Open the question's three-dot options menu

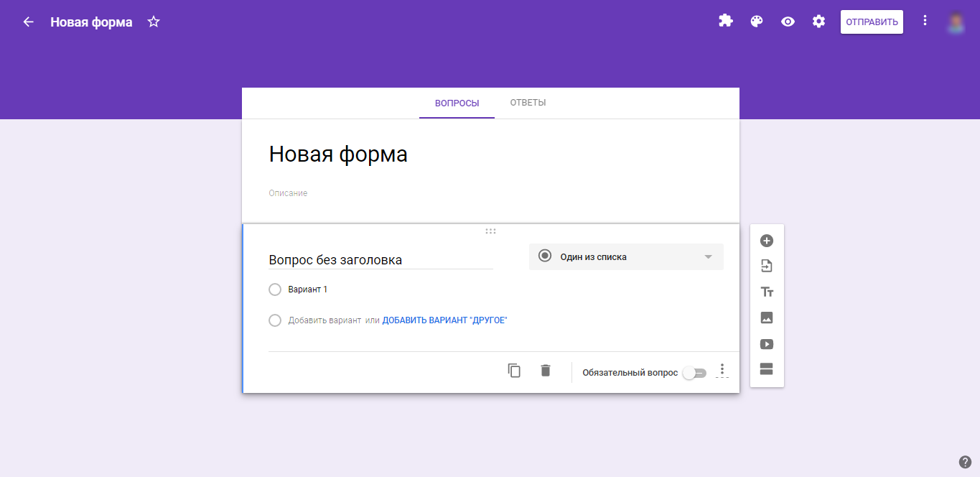(x=722, y=371)
